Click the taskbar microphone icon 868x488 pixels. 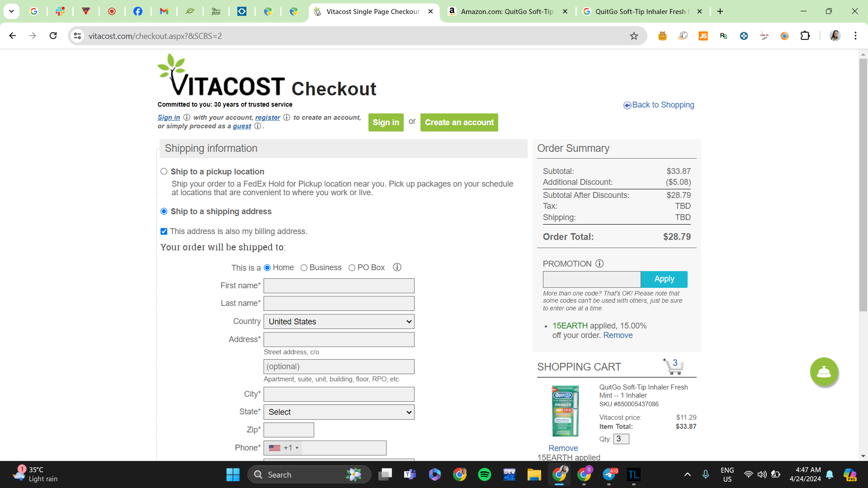coord(705,474)
